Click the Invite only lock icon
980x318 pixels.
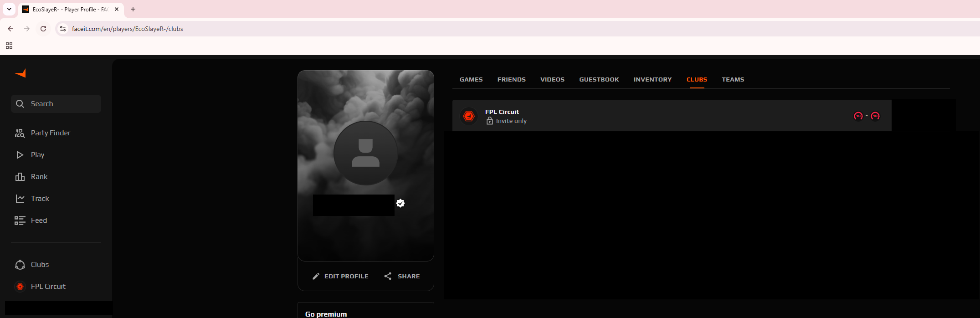point(490,121)
